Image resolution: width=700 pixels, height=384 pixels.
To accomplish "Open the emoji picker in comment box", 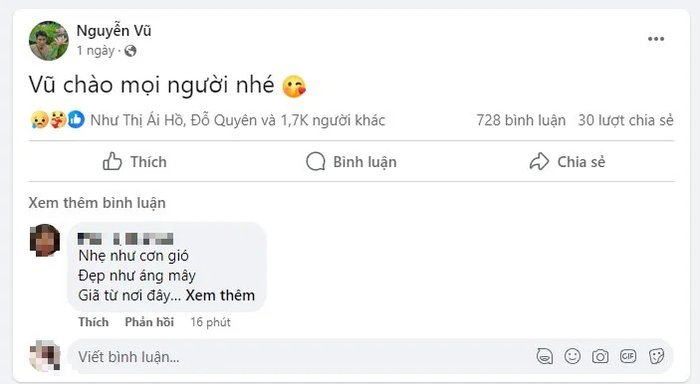I will (x=572, y=356).
